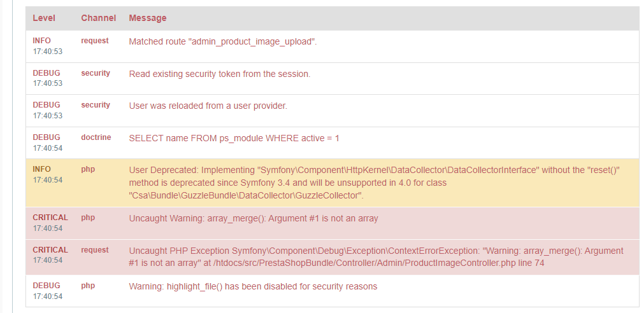
Task: Click the DEBUG level in the doctrine row
Action: pyautogui.click(x=47, y=137)
